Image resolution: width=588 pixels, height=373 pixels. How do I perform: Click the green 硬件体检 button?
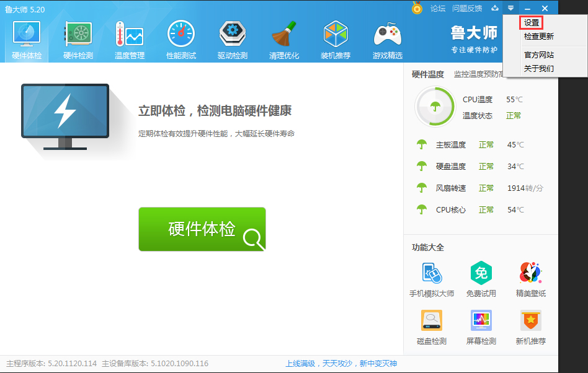(x=202, y=229)
